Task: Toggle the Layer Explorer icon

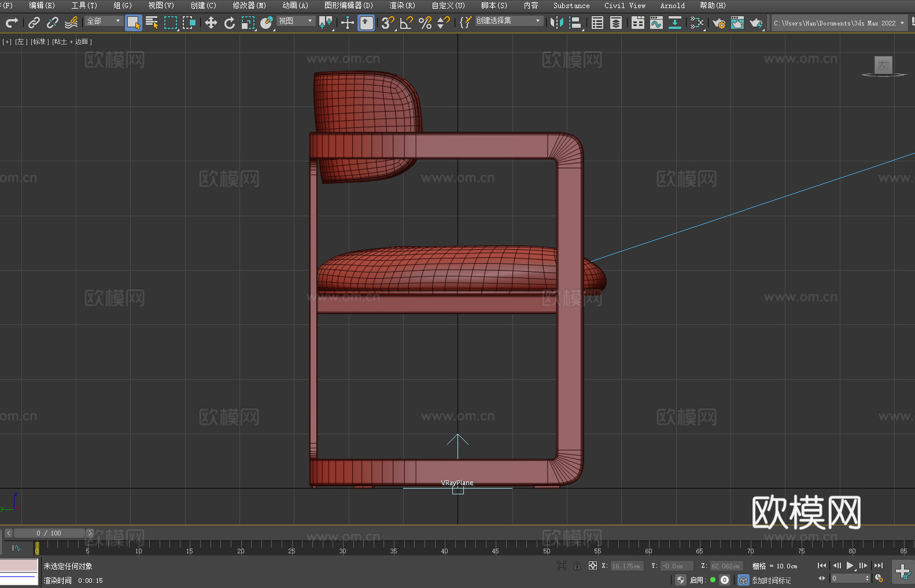Action: (616, 23)
